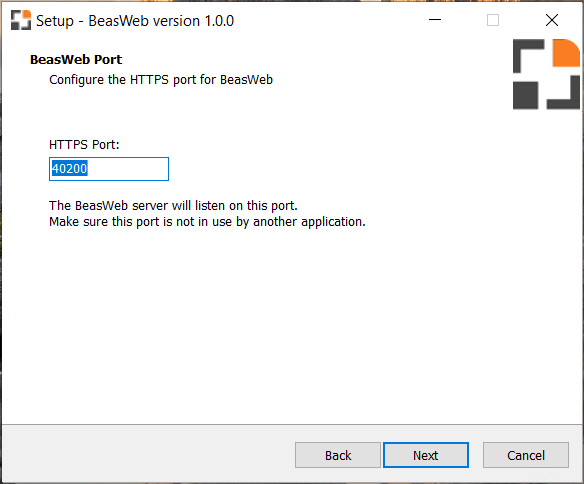Screen dimensions: 584x484
Task: Cancel the BeasWeb setup
Action: point(526,455)
